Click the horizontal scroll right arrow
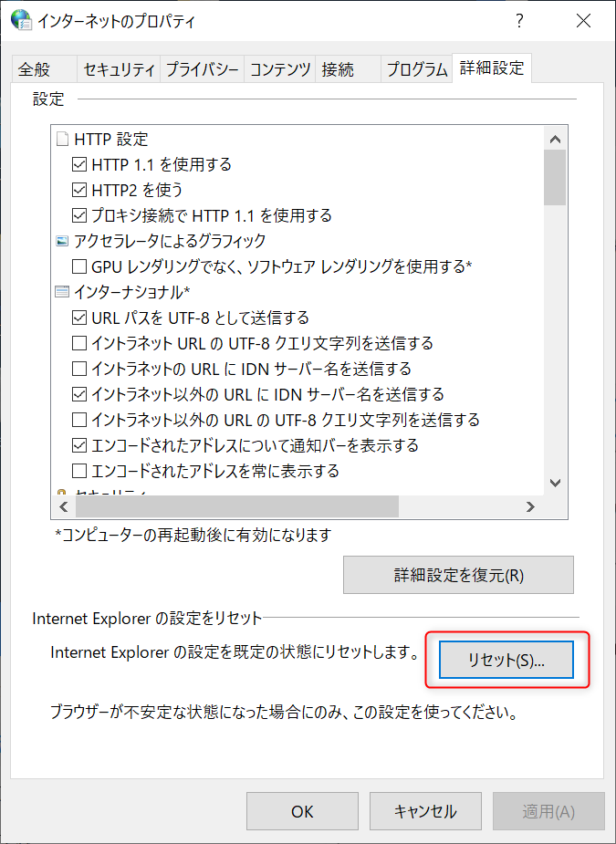The image size is (616, 844). click(530, 506)
